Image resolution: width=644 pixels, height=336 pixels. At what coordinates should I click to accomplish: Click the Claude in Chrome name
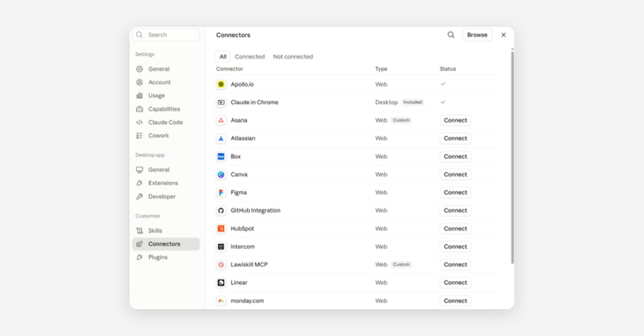pos(254,102)
